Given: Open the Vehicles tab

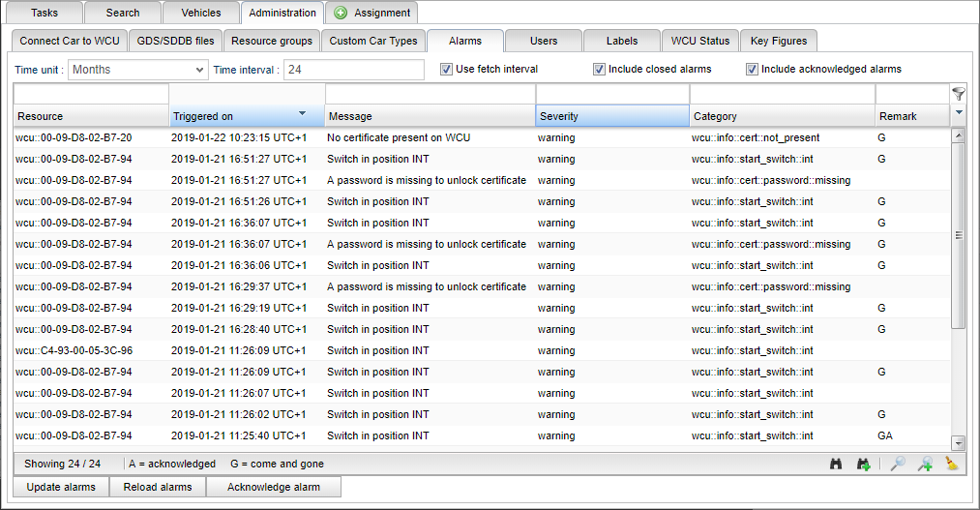Looking at the screenshot, I should (200, 13).
